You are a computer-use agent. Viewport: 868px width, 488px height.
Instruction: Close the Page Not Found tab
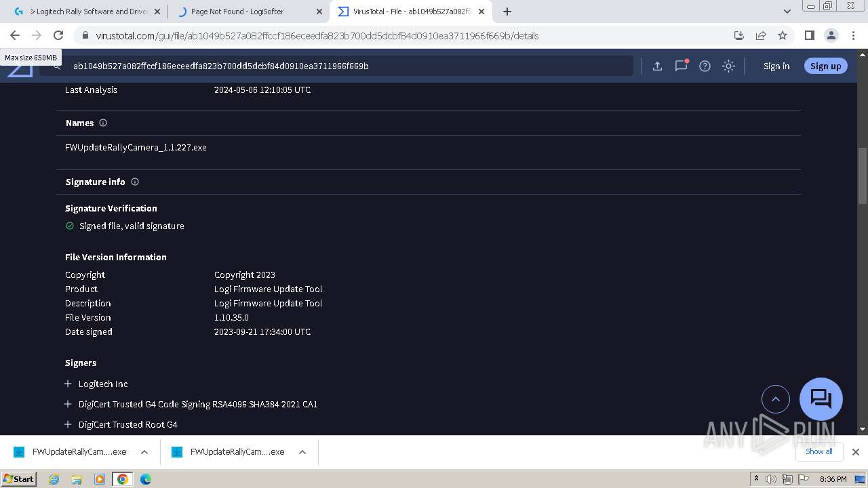(x=319, y=12)
